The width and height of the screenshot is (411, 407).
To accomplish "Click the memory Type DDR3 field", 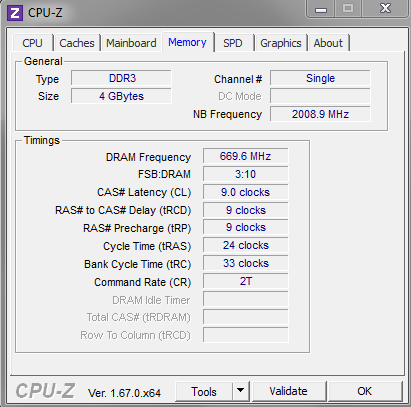I will (121, 78).
